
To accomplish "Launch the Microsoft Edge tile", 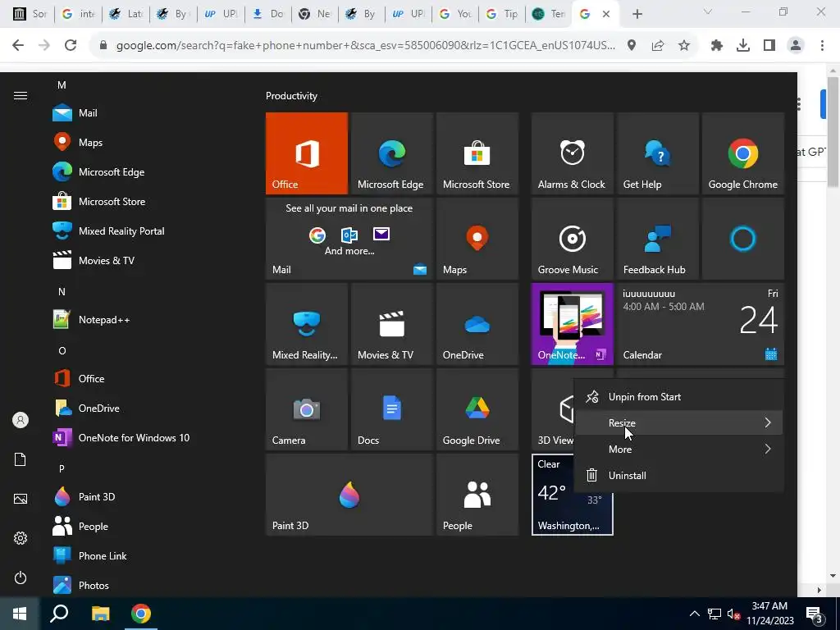I will coord(391,153).
